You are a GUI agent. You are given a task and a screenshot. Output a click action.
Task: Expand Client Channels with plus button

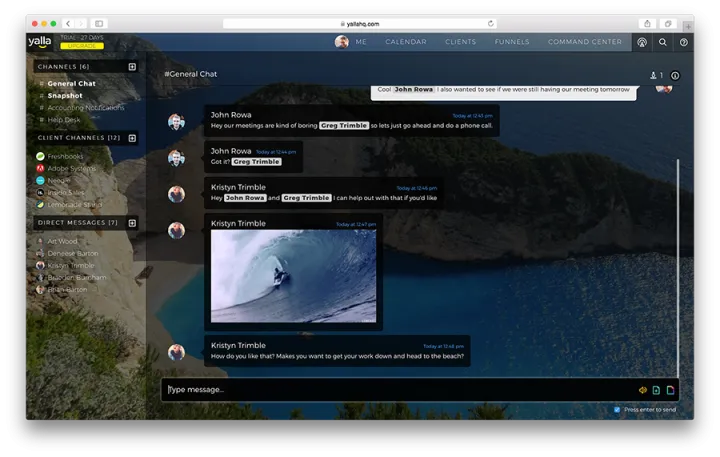132,138
